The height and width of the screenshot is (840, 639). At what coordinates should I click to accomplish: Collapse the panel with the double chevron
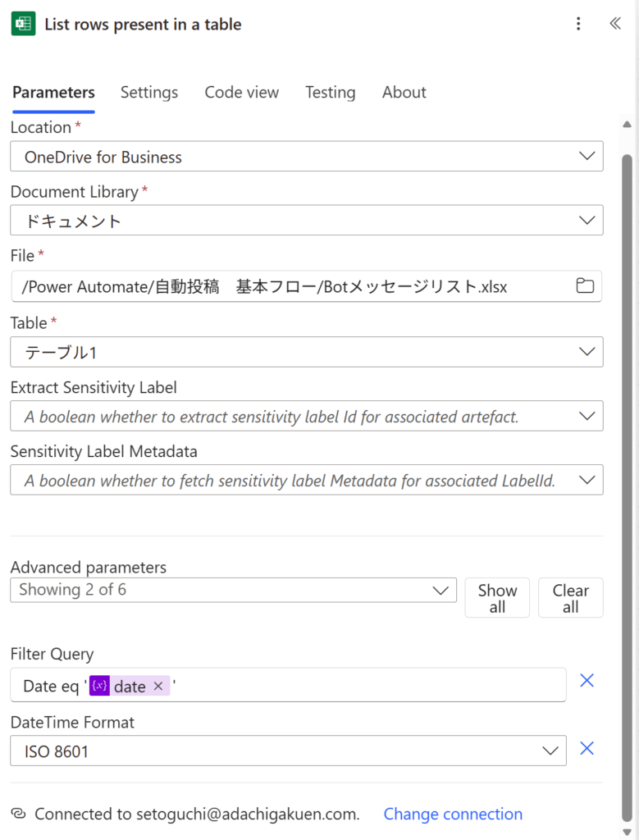(614, 24)
